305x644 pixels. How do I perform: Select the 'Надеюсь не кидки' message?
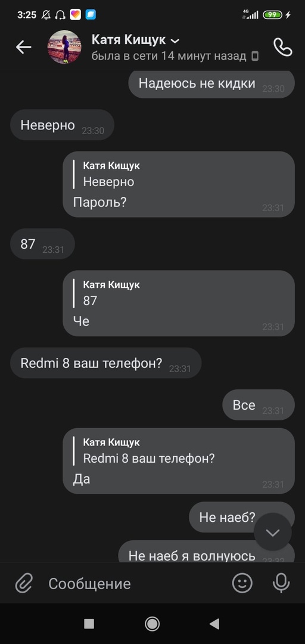(x=211, y=84)
